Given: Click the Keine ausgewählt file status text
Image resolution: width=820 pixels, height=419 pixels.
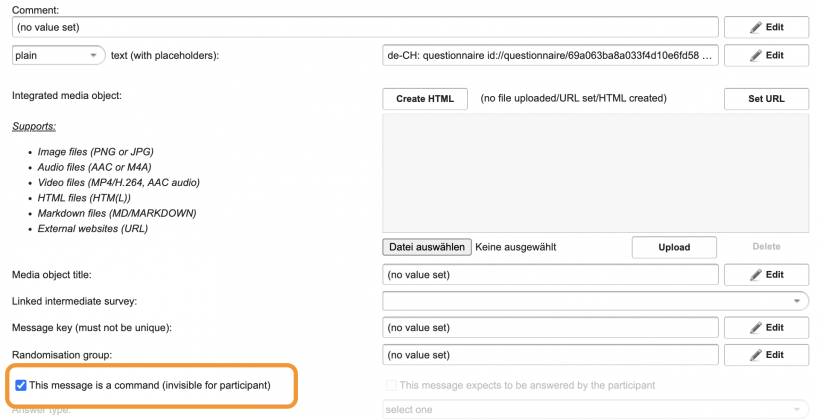Looking at the screenshot, I should [516, 247].
